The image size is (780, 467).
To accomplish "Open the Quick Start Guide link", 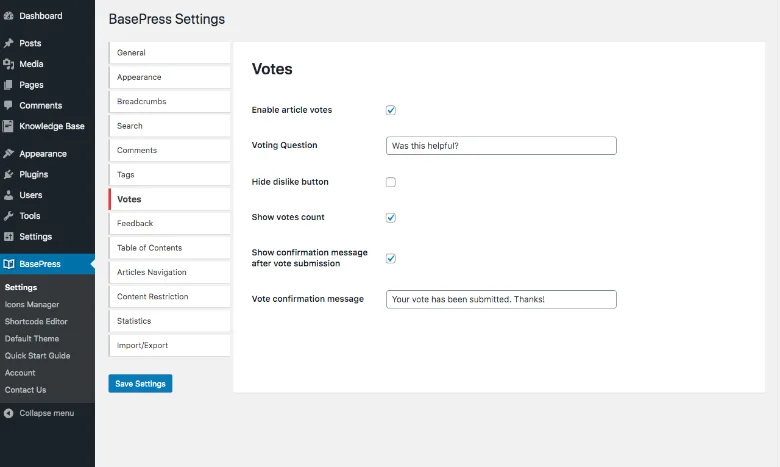I will (x=37, y=356).
